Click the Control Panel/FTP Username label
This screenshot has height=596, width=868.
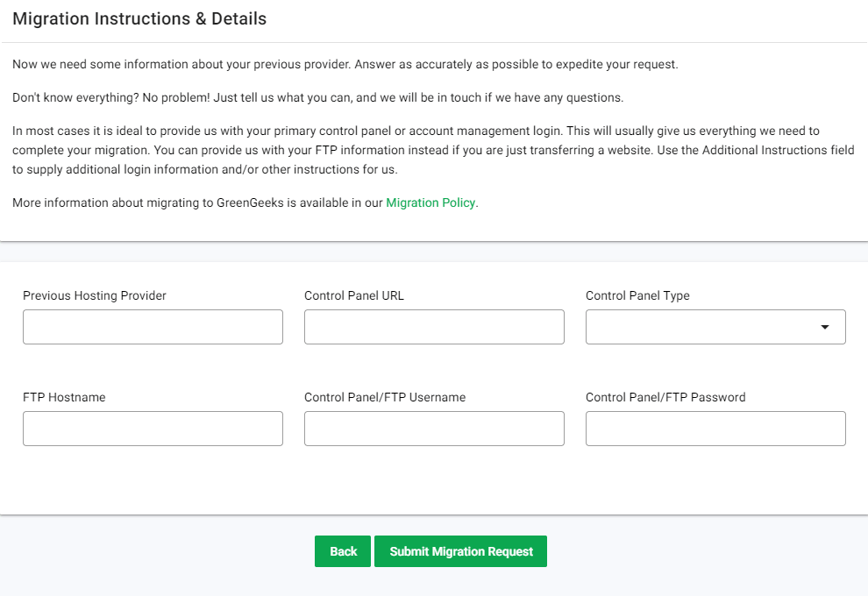(384, 397)
